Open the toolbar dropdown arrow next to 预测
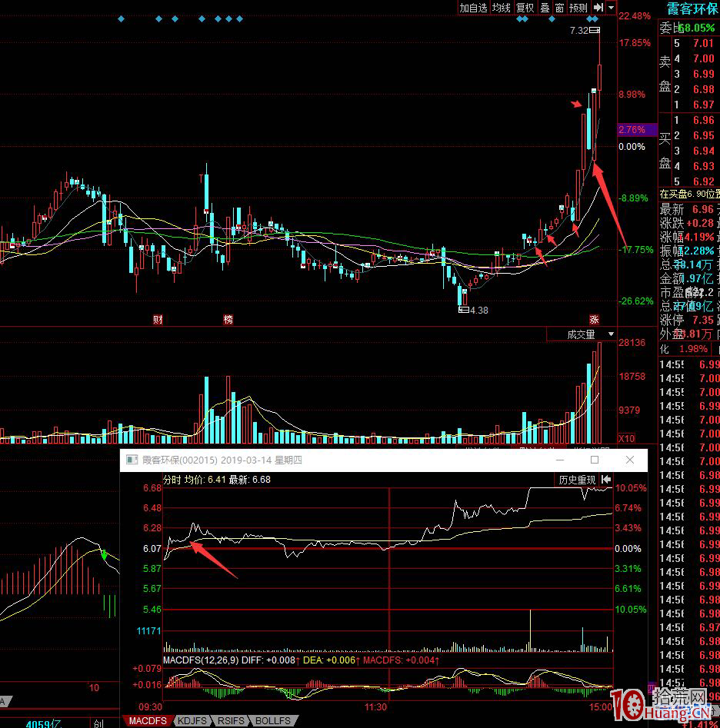 pos(612,8)
